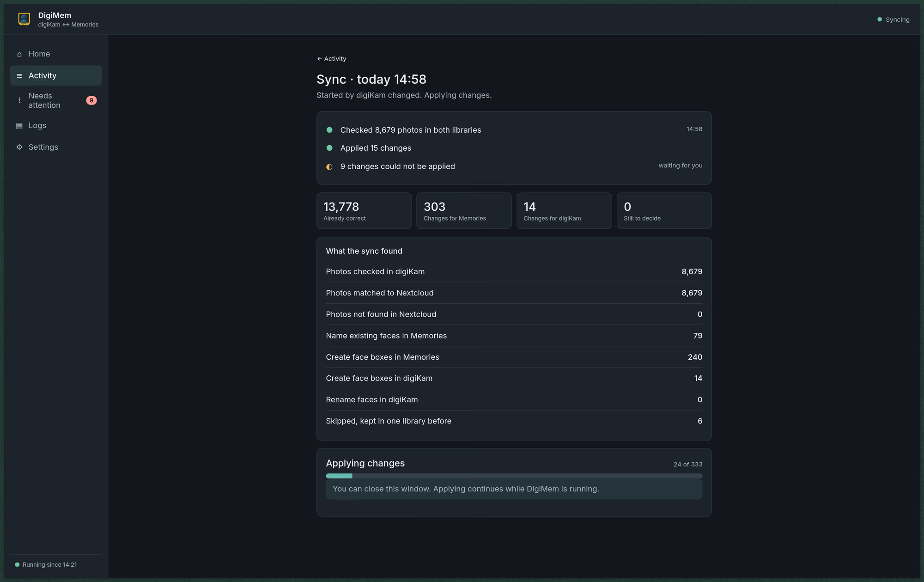Click the Applying changes progress bar
Screen dimensions: 924x582
point(514,476)
